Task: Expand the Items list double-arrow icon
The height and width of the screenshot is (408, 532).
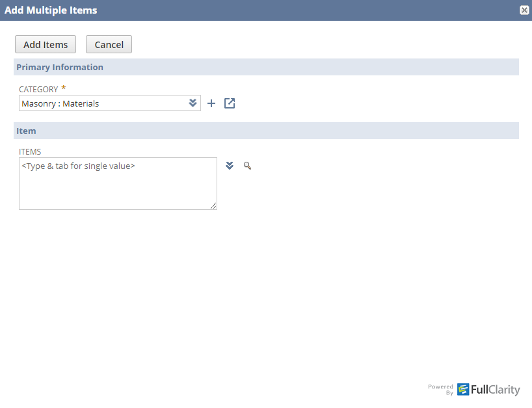Action: (x=230, y=166)
